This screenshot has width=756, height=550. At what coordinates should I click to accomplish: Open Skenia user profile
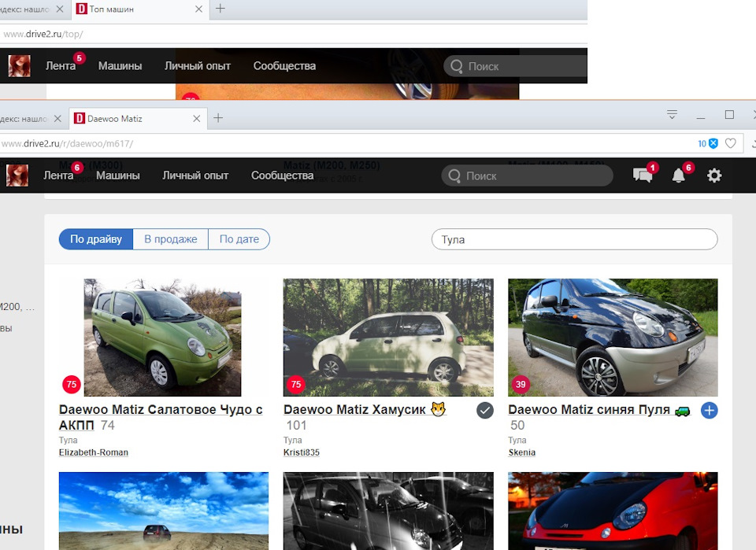tap(521, 452)
